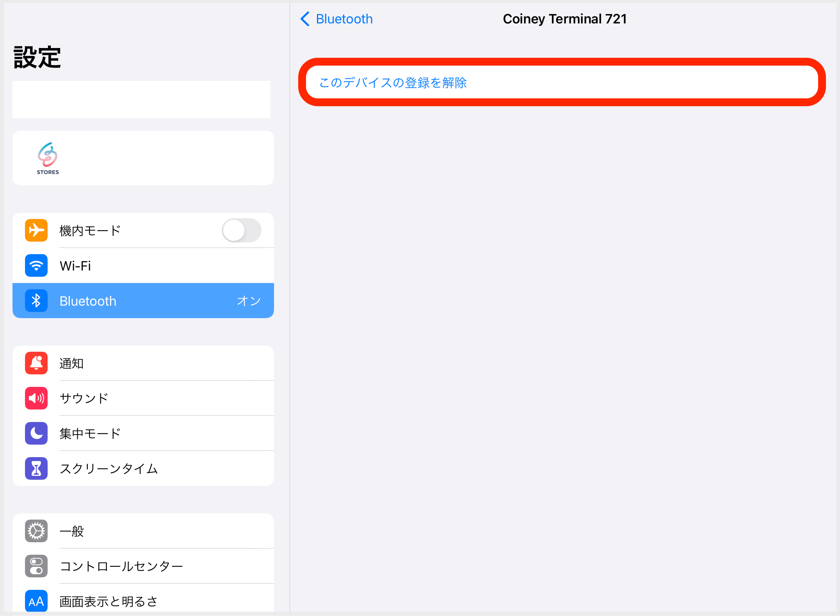This screenshot has width=840, height=616.
Task: Open スクリーンタイム settings
Action: (143, 468)
